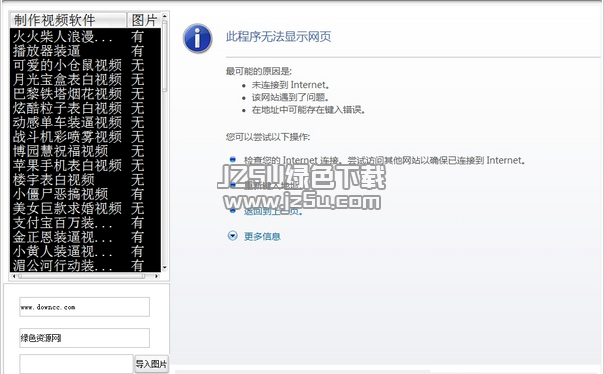Select list row 金正恩装逼视...
This screenshot has width=604, height=374.
[x=85, y=236]
